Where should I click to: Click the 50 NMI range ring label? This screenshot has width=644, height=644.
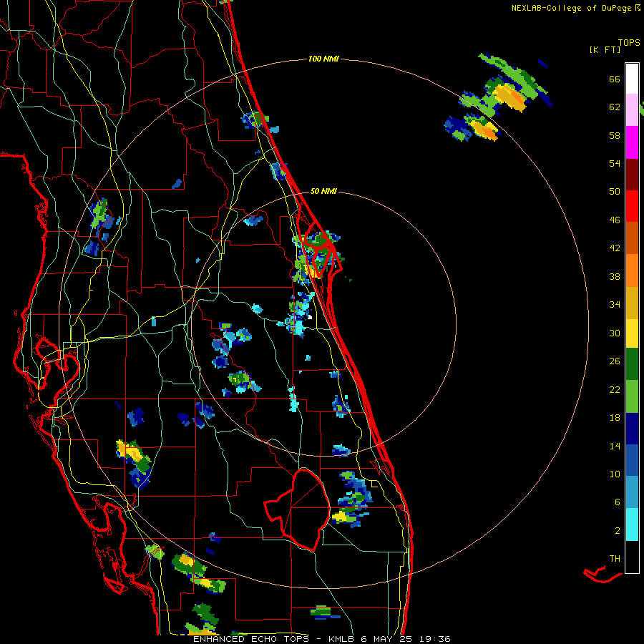(323, 191)
